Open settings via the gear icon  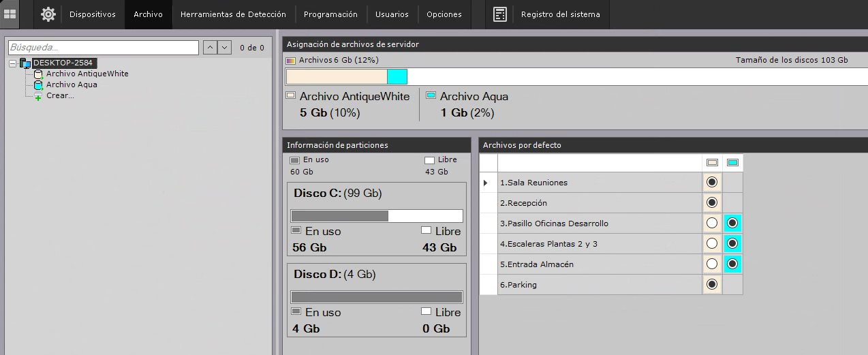[48, 14]
